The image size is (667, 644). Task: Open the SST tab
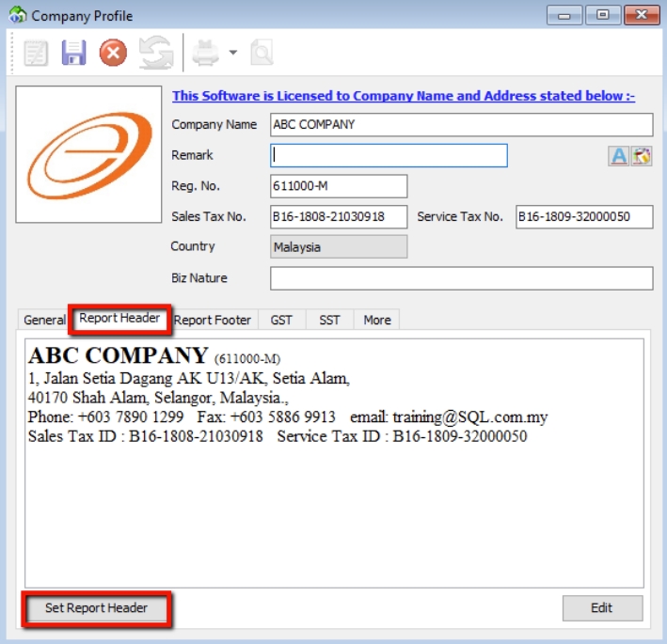pyautogui.click(x=329, y=320)
